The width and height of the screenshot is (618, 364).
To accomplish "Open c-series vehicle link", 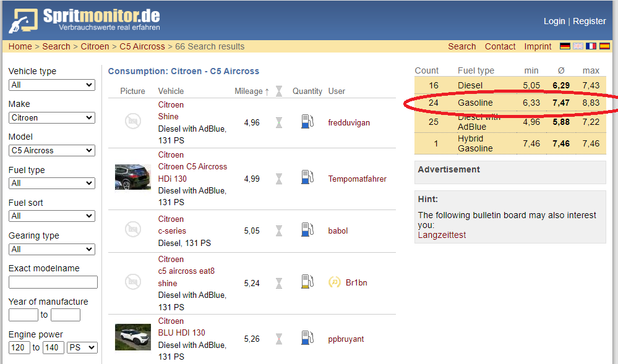I will 172,231.
